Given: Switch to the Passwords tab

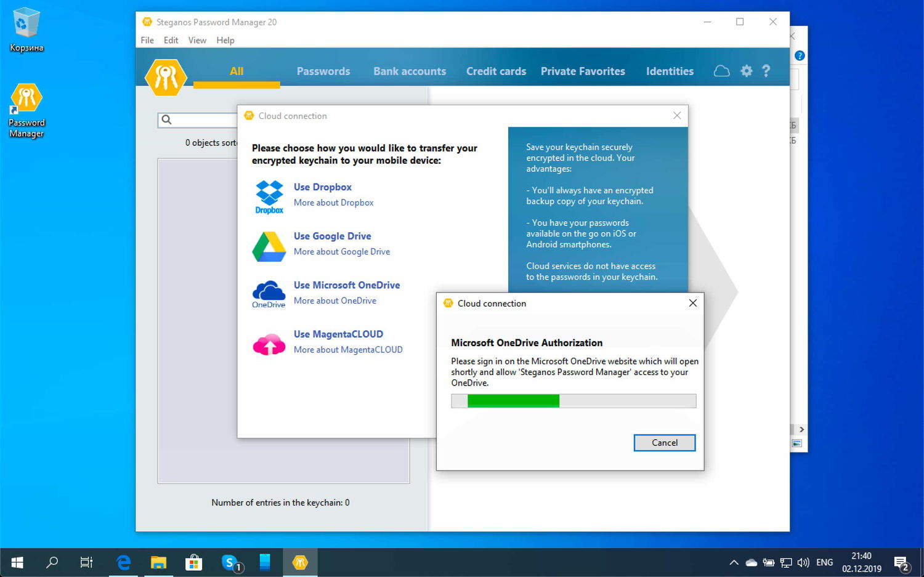Looking at the screenshot, I should [x=323, y=71].
